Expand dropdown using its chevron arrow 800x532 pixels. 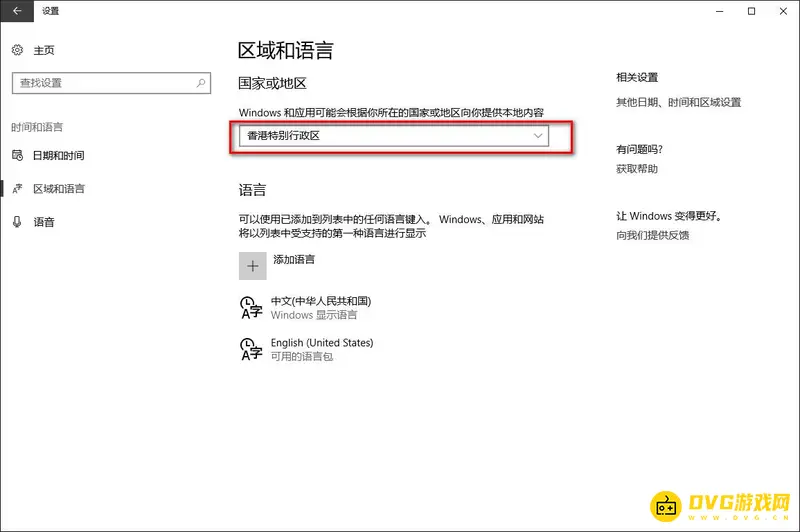click(538, 136)
